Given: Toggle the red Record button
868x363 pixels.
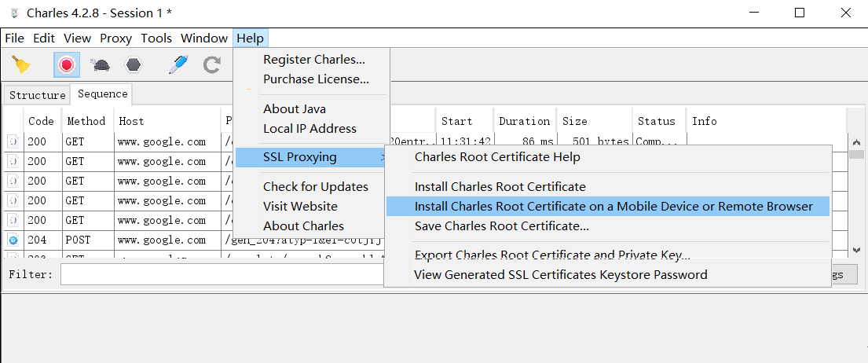Looking at the screenshot, I should click(x=67, y=64).
